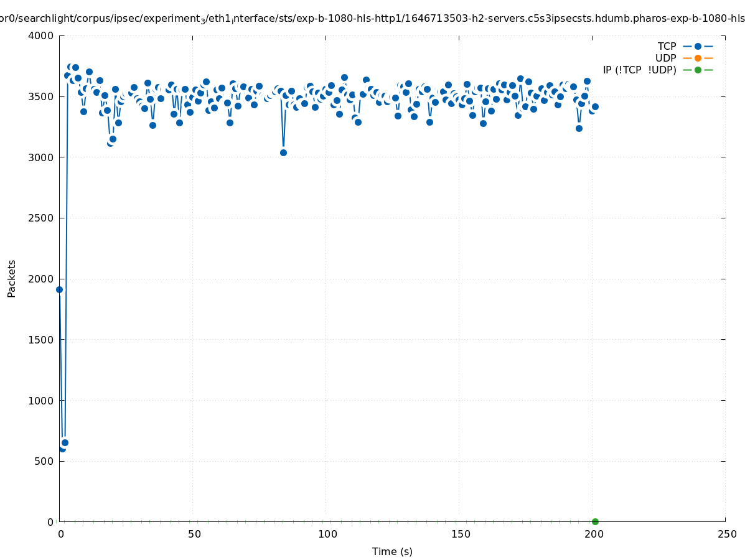Select the TCP legend label

(x=667, y=46)
